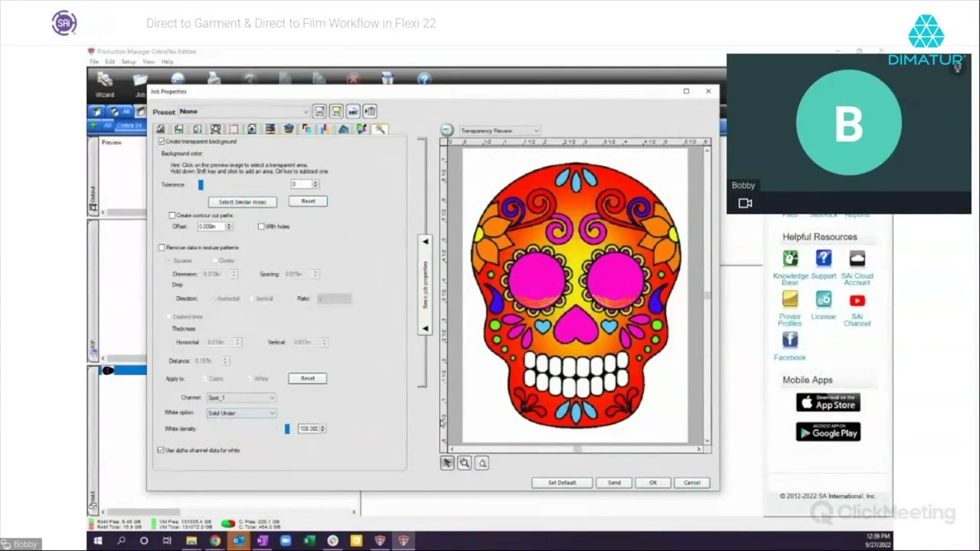This screenshot has width=980, height=551.
Task: Open the Knowledge Base resource icon
Action: click(790, 259)
